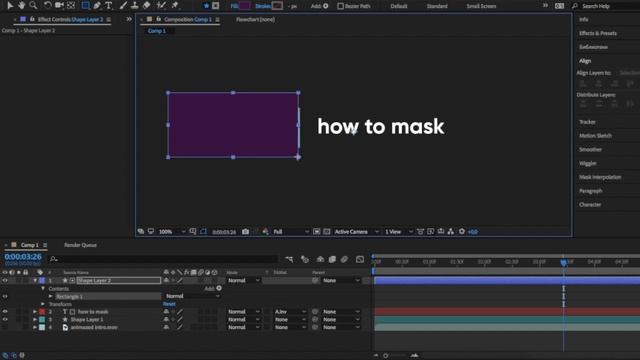Toggle the transparency grid button
The height and width of the screenshot is (360, 640).
pos(327,231)
